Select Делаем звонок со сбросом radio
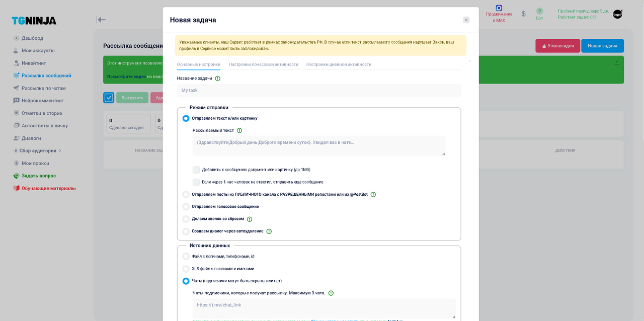This screenshot has height=321, width=644. click(186, 219)
